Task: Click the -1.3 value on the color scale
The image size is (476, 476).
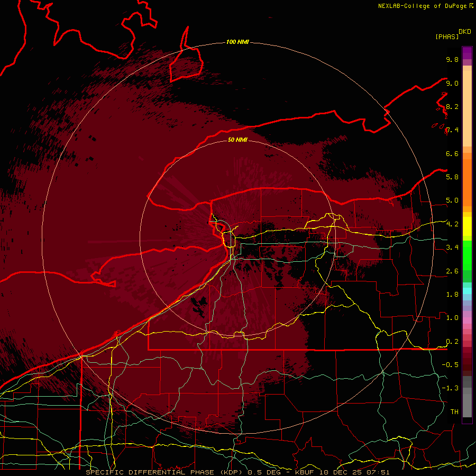Action: coord(450,388)
